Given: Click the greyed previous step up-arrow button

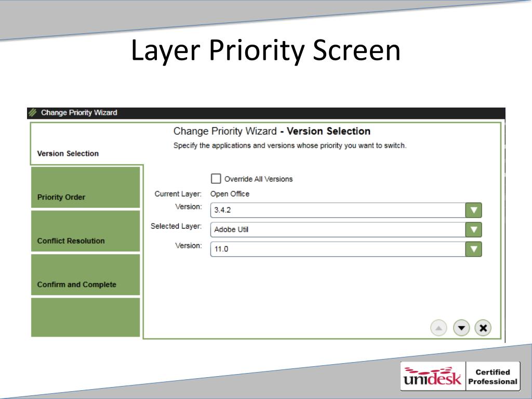Looking at the screenshot, I should coord(438,328).
